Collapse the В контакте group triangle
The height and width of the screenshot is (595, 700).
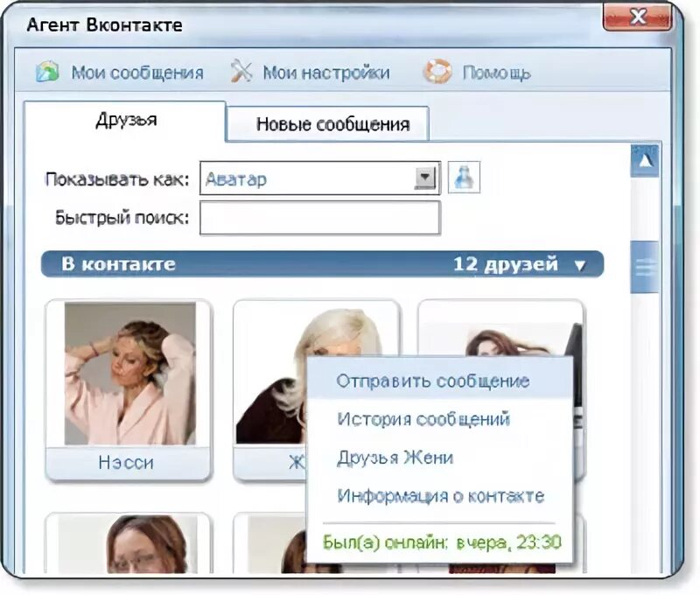point(579,266)
